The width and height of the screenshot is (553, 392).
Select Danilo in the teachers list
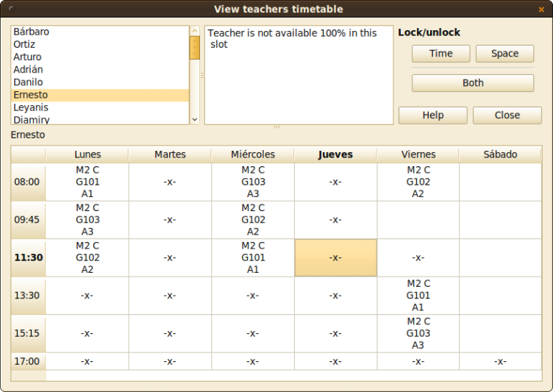pyautogui.click(x=100, y=82)
